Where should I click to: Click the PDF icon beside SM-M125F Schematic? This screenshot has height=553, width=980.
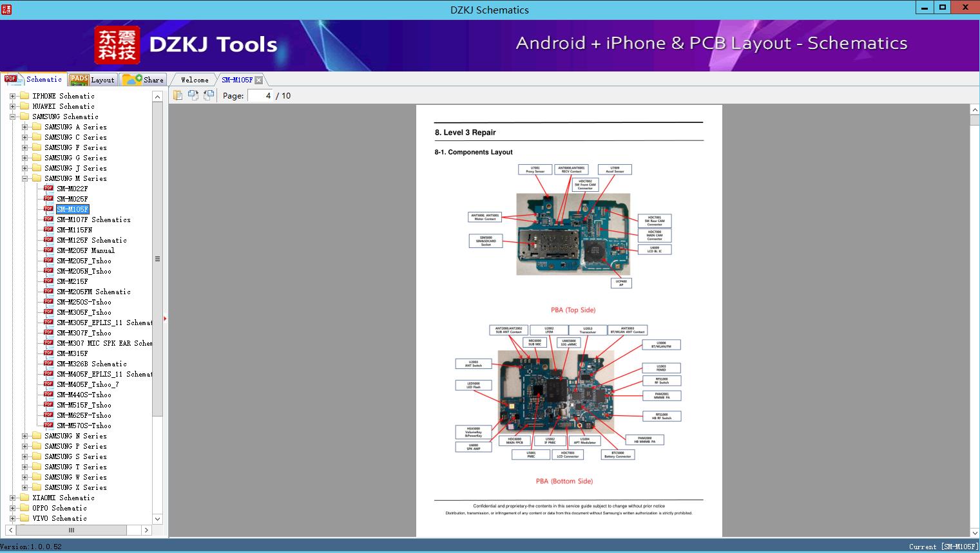coord(48,240)
